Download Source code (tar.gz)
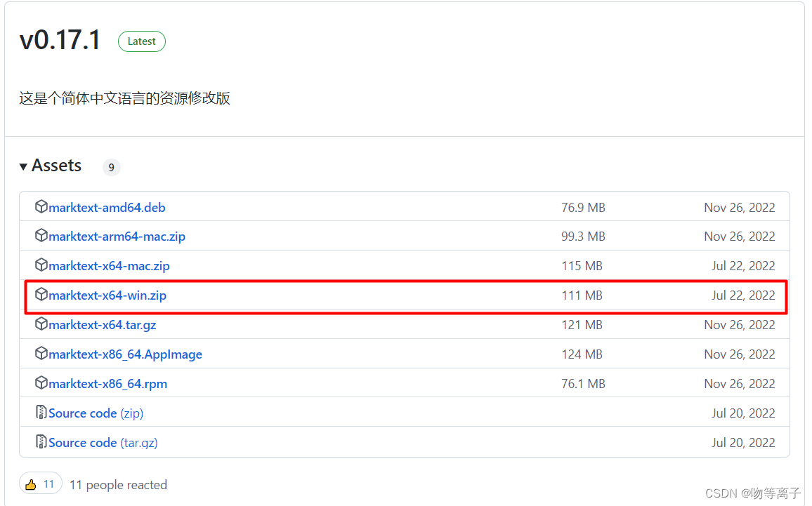This screenshot has height=506, width=812. coord(103,443)
